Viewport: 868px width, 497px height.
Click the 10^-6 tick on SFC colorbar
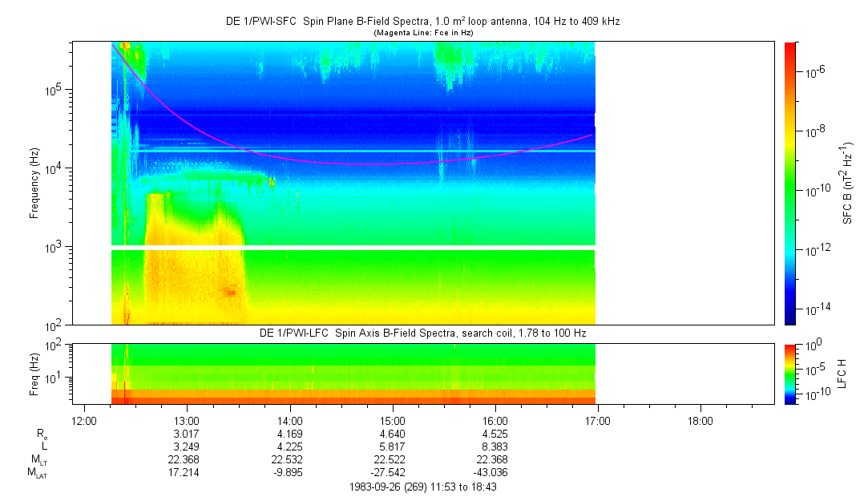816,72
